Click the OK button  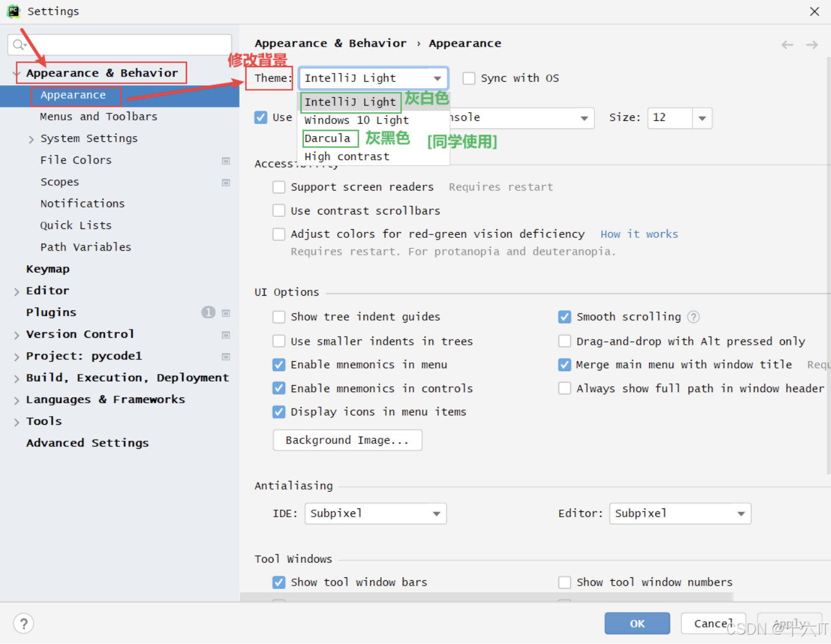click(637, 624)
